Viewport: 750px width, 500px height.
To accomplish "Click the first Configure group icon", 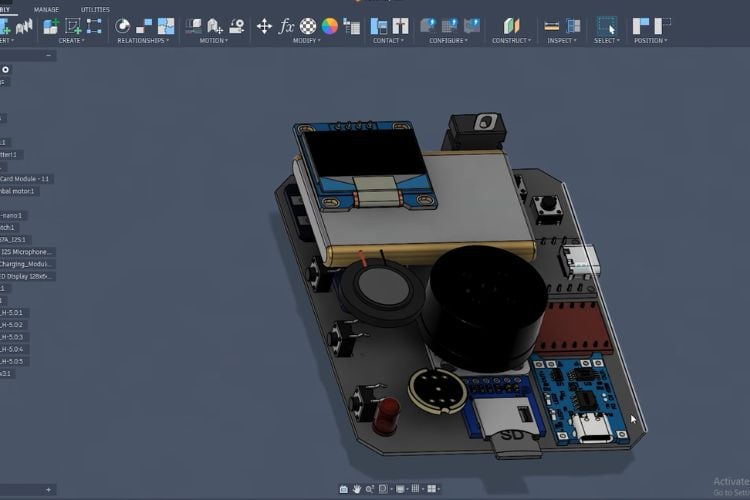I will click(x=428, y=26).
